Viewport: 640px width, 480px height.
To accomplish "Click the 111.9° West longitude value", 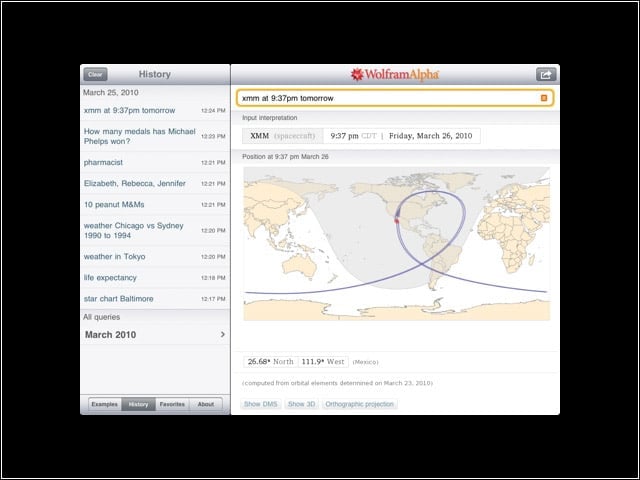I will click(323, 362).
